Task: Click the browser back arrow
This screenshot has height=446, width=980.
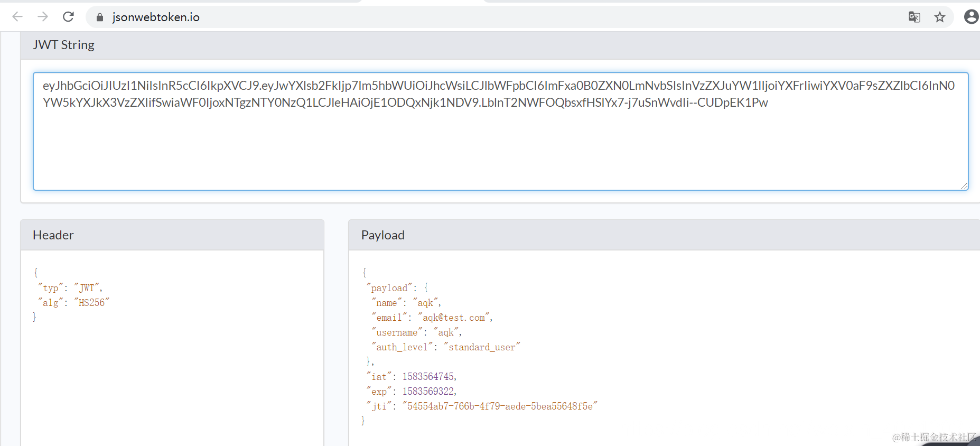Action: point(17,17)
